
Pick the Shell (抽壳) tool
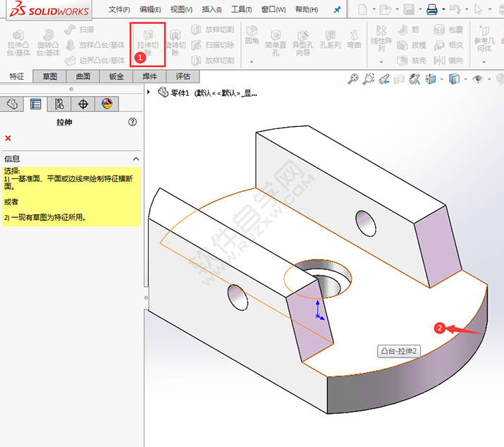point(412,60)
